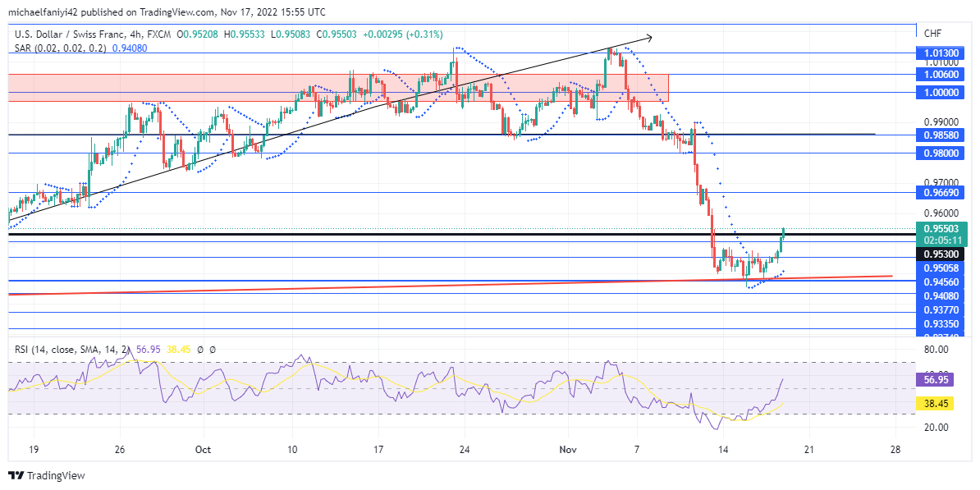Click the Oct date label on time axis
Image resolution: width=980 pixels, height=490 pixels.
(204, 450)
